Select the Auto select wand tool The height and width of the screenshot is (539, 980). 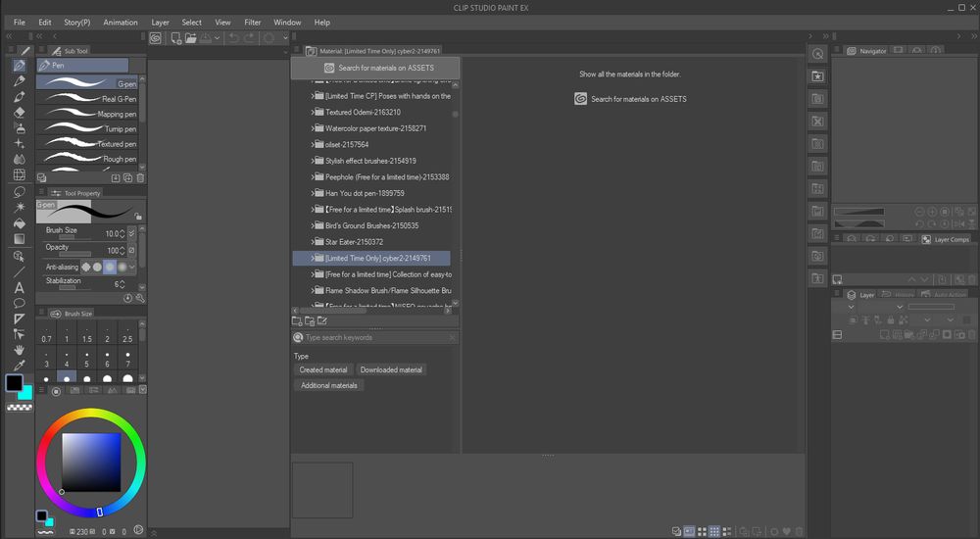click(x=20, y=207)
